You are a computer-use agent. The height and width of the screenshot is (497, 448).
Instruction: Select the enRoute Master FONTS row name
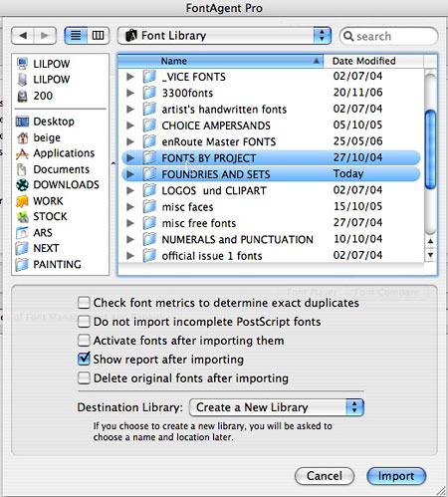(x=219, y=141)
